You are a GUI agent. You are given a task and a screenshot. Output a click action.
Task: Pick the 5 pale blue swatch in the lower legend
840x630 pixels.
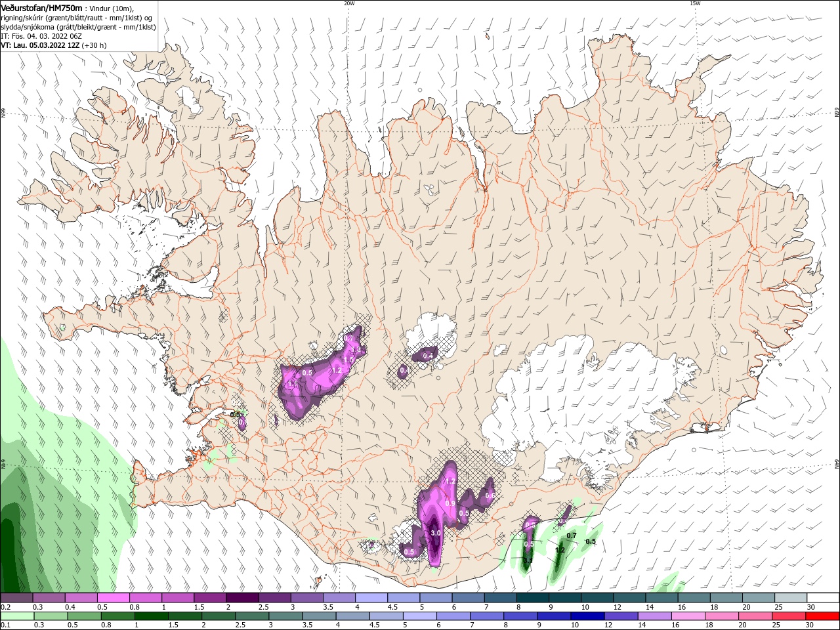pyautogui.click(x=420, y=616)
